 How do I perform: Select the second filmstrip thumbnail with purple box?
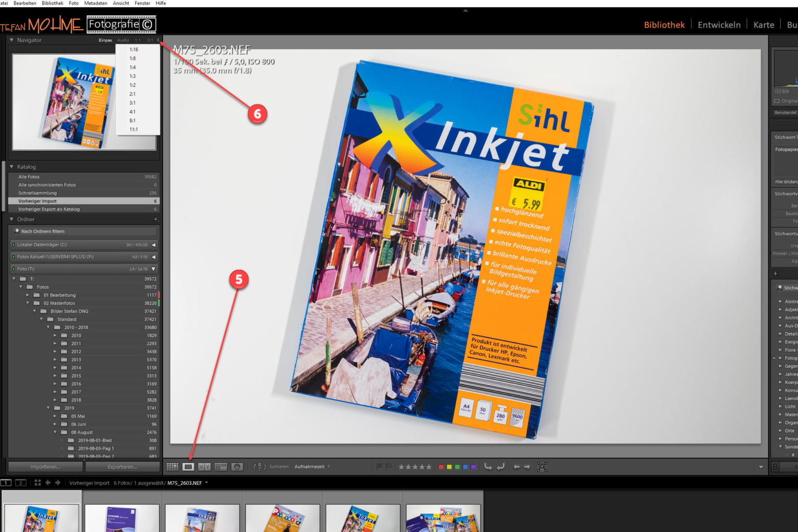[x=122, y=518]
